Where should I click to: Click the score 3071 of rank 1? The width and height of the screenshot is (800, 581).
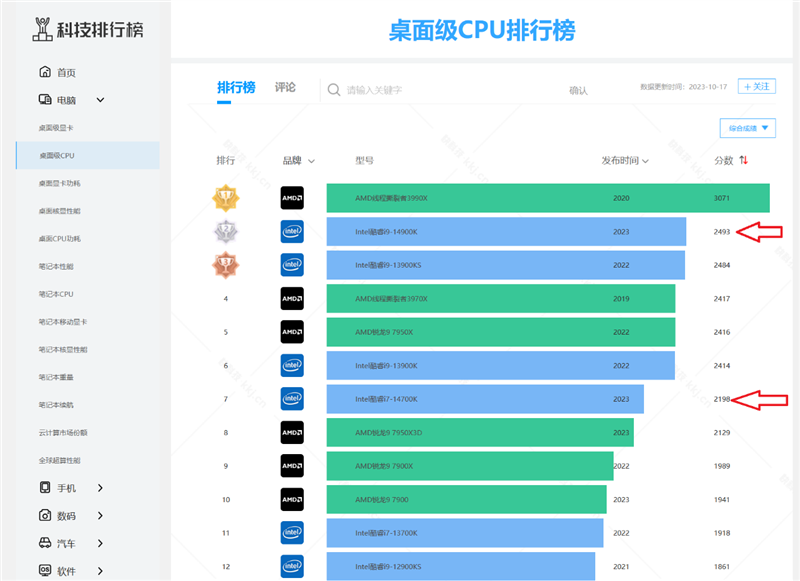721,198
